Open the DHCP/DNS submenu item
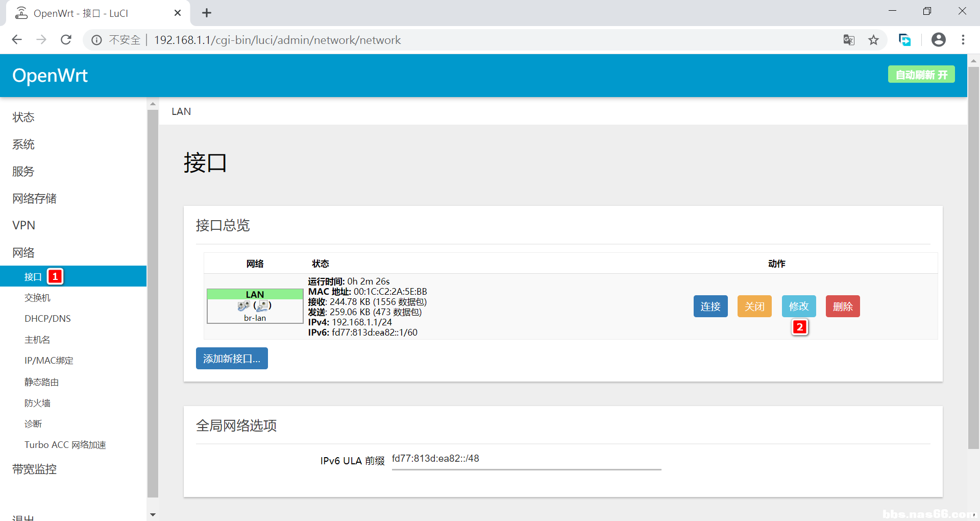Image resolution: width=980 pixels, height=521 pixels. (47, 319)
